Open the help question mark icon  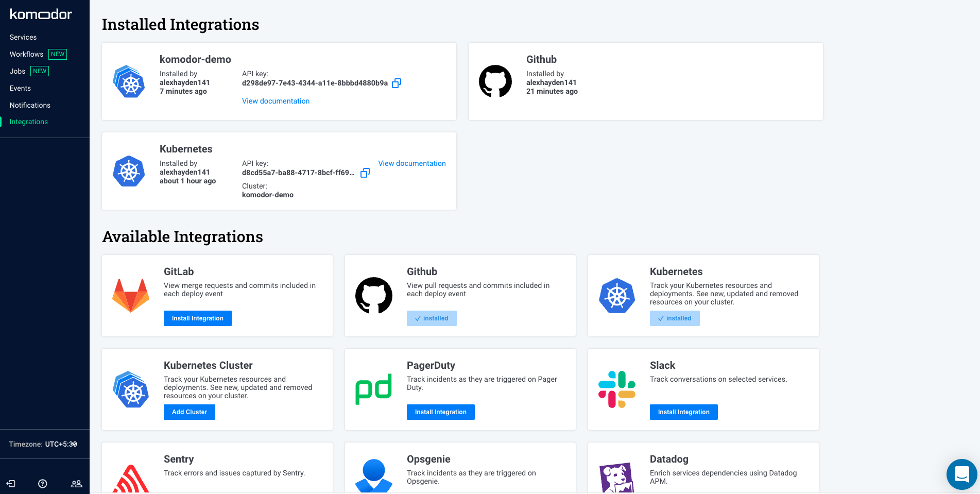point(43,484)
